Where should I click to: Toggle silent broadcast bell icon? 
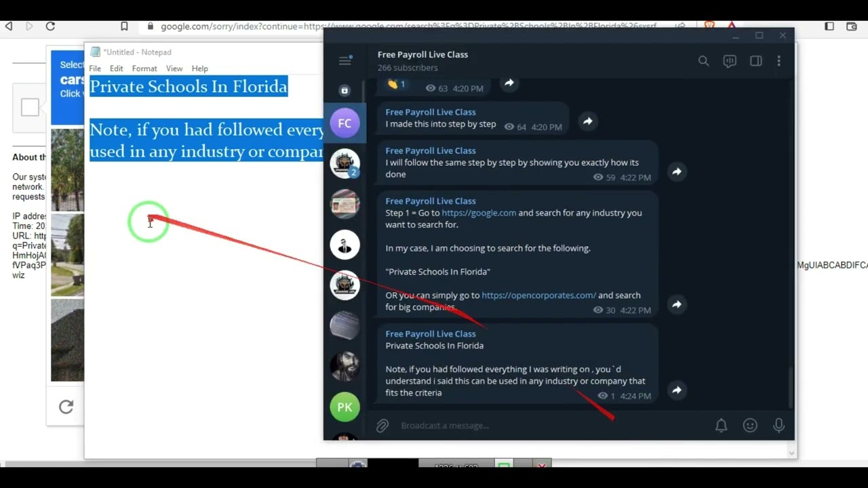721,426
